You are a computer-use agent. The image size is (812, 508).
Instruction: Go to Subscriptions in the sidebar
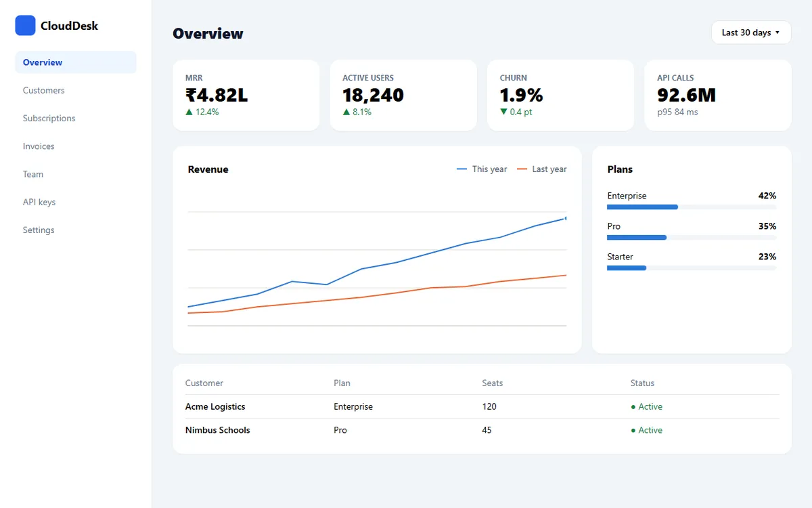[76, 118]
